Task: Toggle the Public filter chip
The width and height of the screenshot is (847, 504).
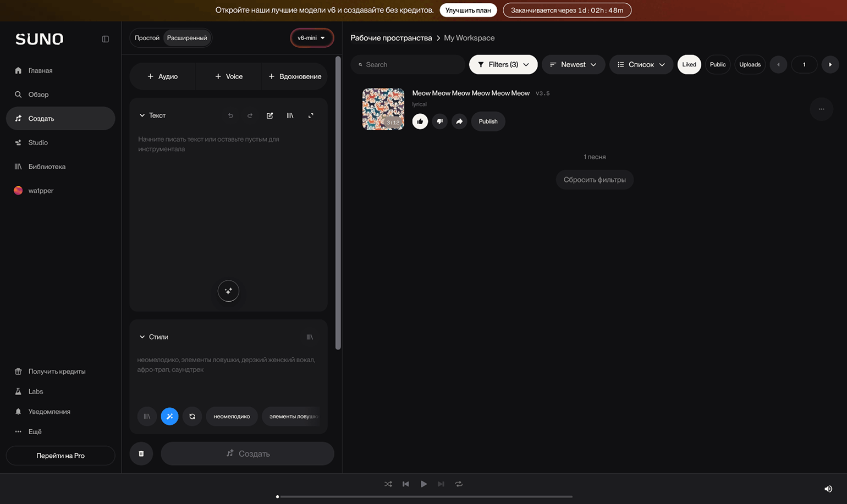Action: pos(718,64)
